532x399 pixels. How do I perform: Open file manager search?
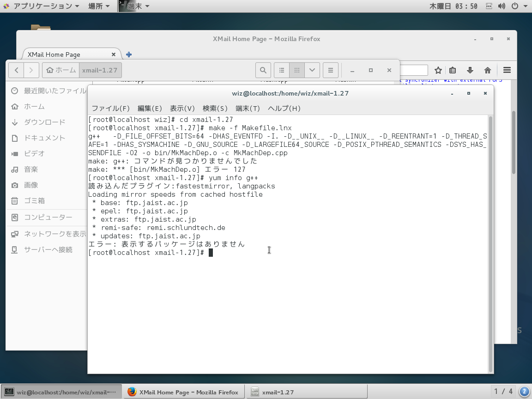point(263,70)
